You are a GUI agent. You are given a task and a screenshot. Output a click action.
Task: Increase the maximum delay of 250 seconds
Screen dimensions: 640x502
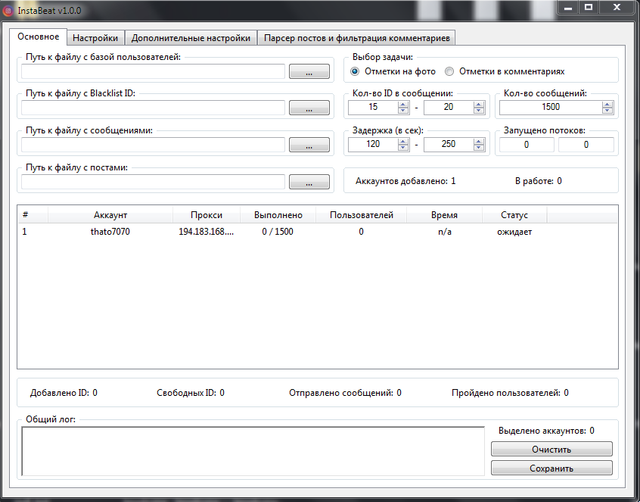[477, 140]
